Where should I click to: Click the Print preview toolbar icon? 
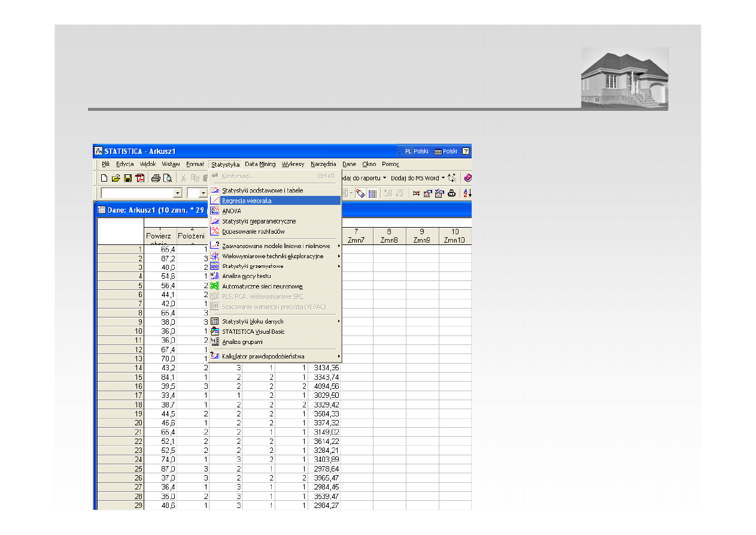click(x=168, y=178)
